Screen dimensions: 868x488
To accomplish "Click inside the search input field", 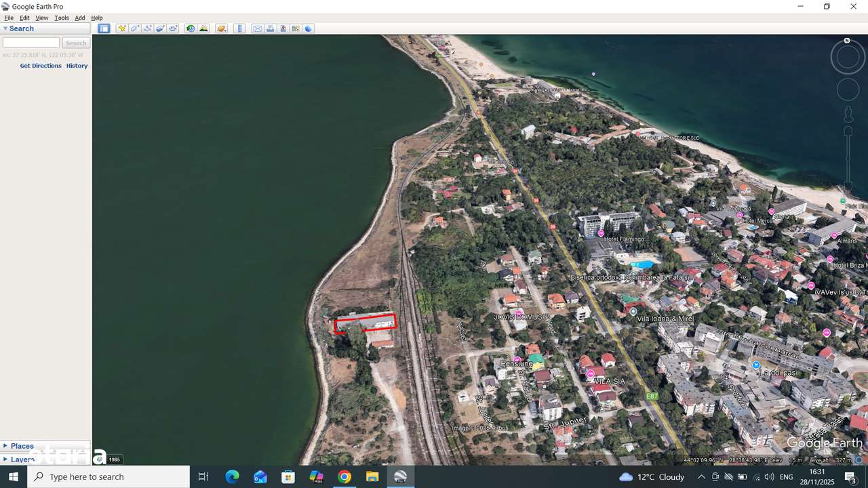I will click(31, 42).
